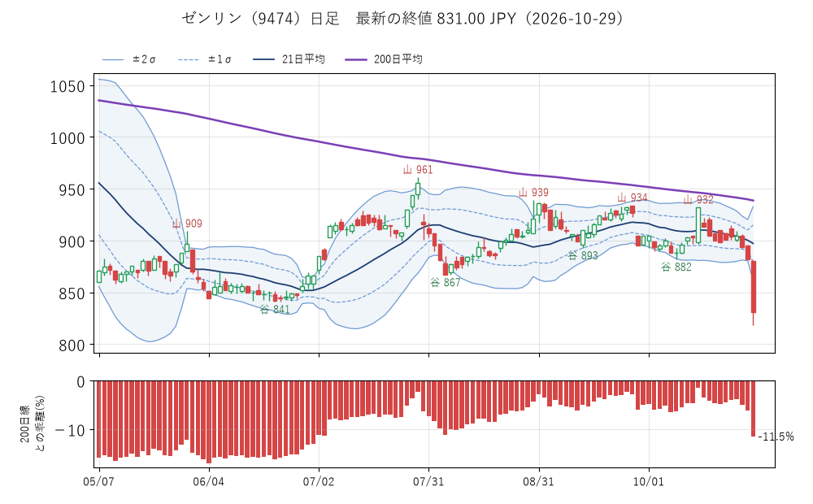Click the -11.5% deviation value label
Viewport: 813px width, 504px height.
tap(776, 437)
